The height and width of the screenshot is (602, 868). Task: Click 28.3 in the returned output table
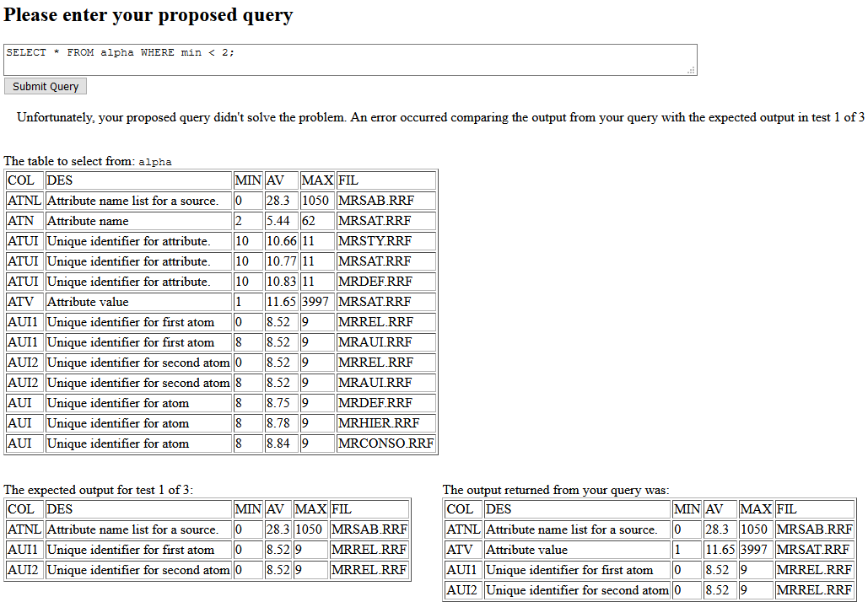coord(720,529)
